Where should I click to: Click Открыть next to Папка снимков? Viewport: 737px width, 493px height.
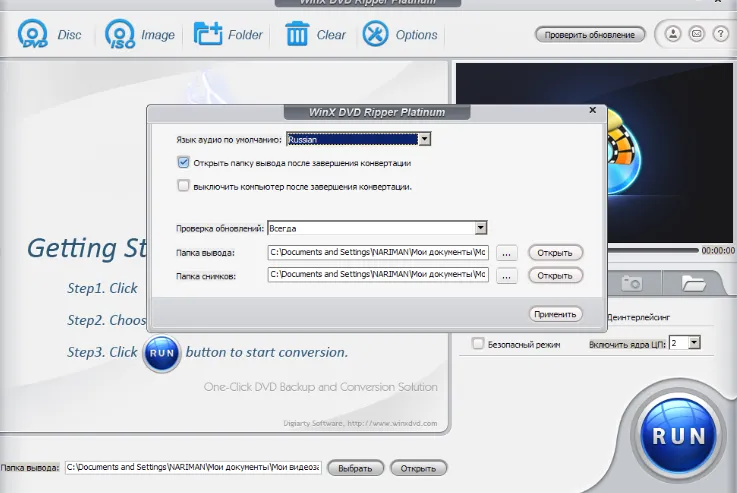(x=555, y=275)
